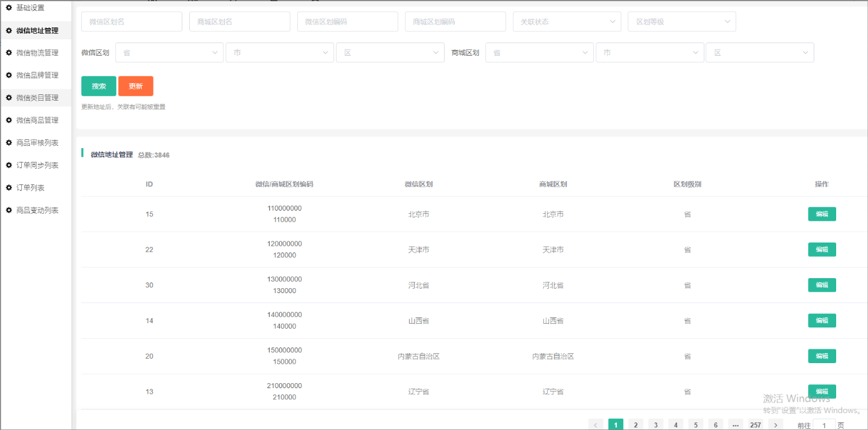Click gear icon beside 微信品牌管理
The height and width of the screenshot is (430, 868).
[9, 75]
